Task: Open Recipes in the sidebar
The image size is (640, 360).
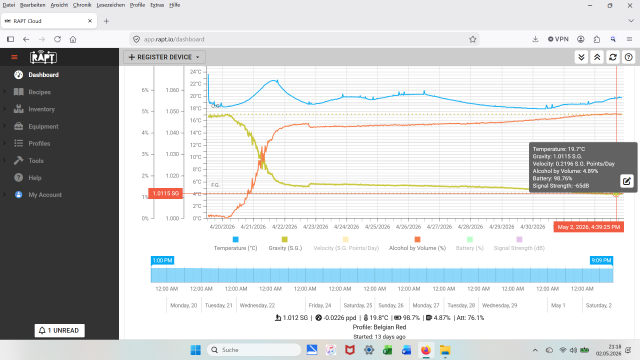Action: (40, 92)
